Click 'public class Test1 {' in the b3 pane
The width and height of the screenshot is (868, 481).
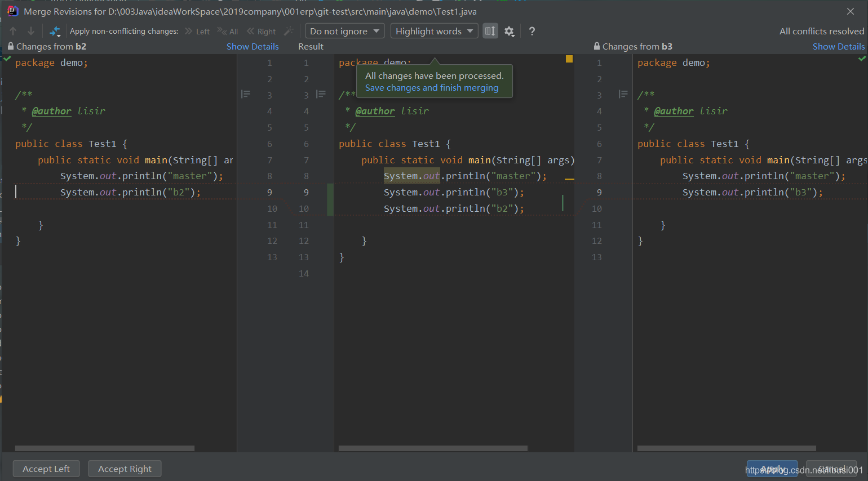point(693,144)
